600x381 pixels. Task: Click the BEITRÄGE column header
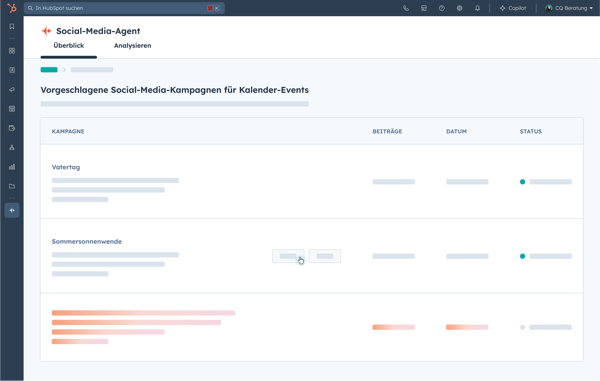(387, 131)
